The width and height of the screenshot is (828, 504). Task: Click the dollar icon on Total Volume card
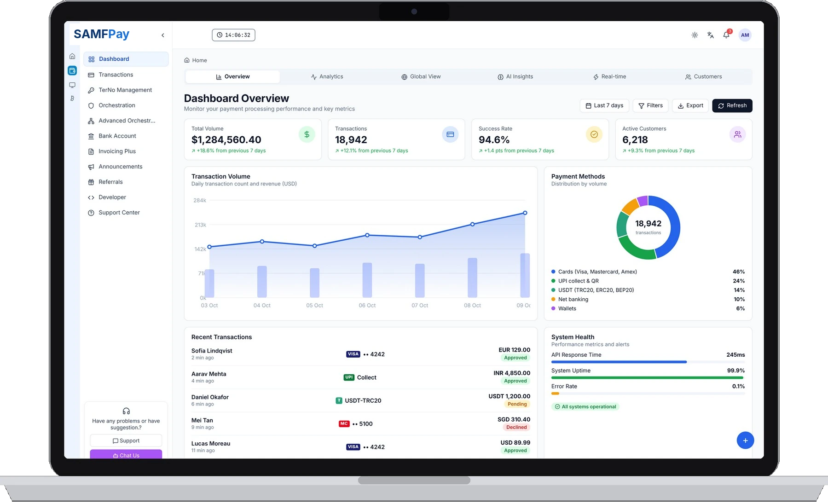pyautogui.click(x=307, y=134)
